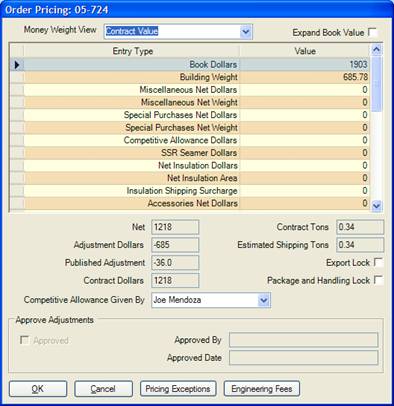
Task: Click the Approved Date field
Action: [x=304, y=358]
